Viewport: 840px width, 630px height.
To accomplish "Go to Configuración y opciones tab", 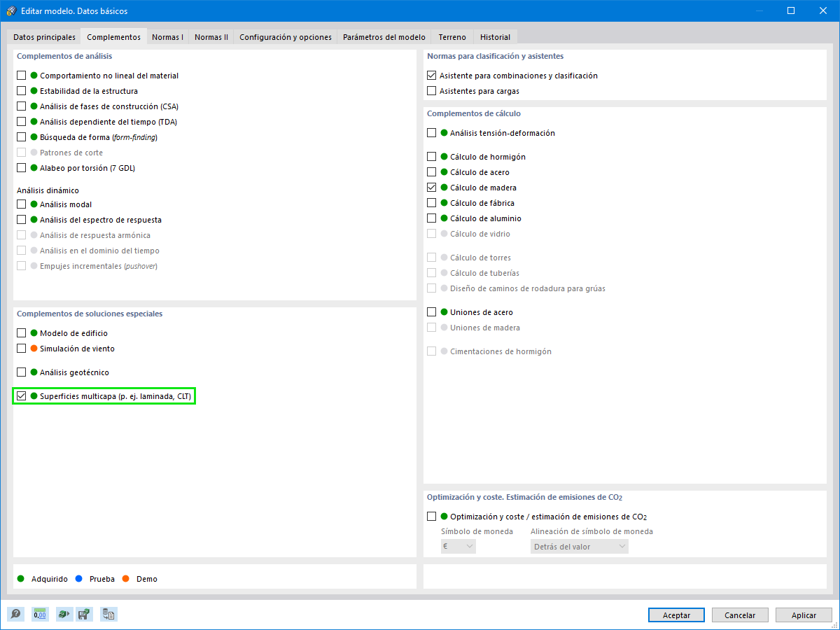I will pyautogui.click(x=286, y=37).
